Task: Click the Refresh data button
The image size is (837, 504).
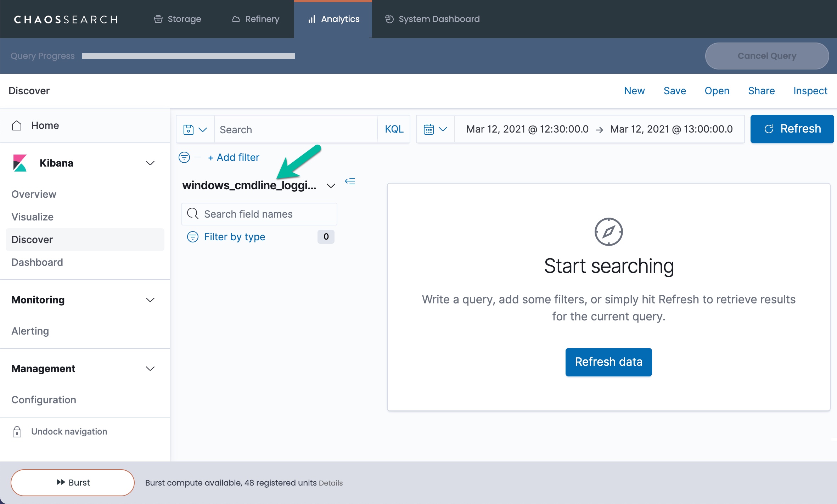Action: coord(608,362)
